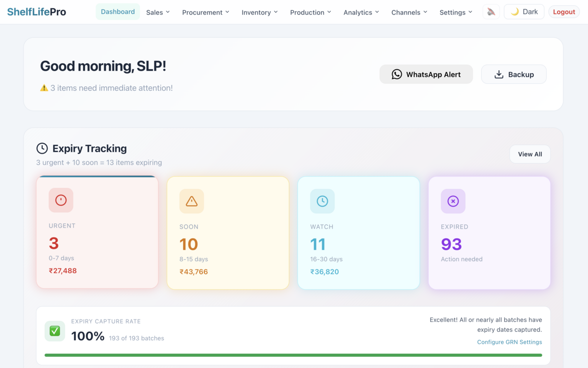Open the Analytics menu
588x368 pixels.
pos(361,12)
